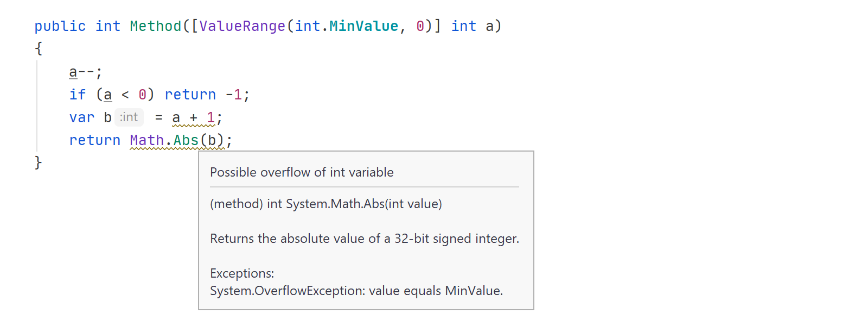The width and height of the screenshot is (868, 326).
Task: Click the int parameter type before a
Action: coord(464,26)
